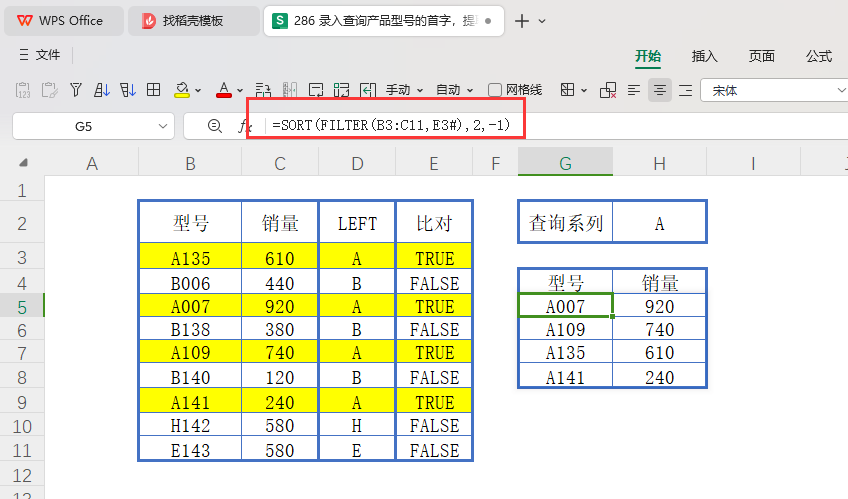Click the paste formatting clipboard icon
The height and width of the screenshot is (499, 848).
tap(49, 90)
